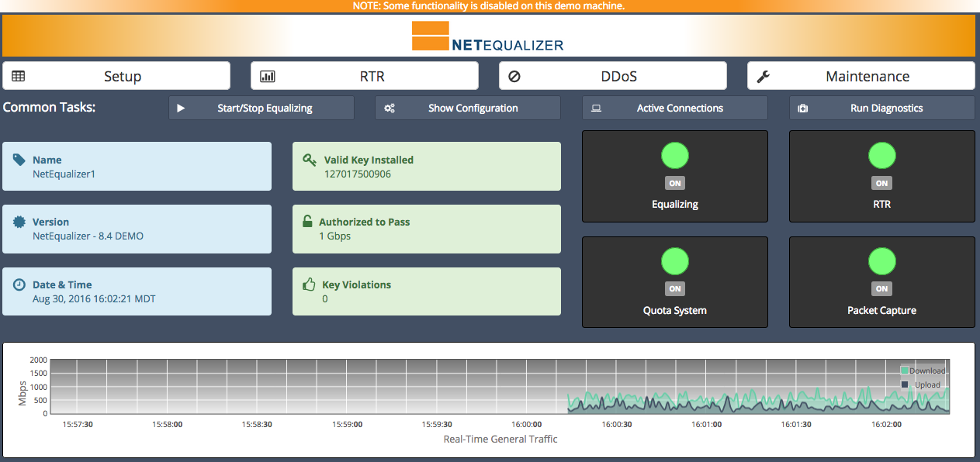Run Diagnostics from common tasks
The image size is (980, 462).
tap(882, 108)
